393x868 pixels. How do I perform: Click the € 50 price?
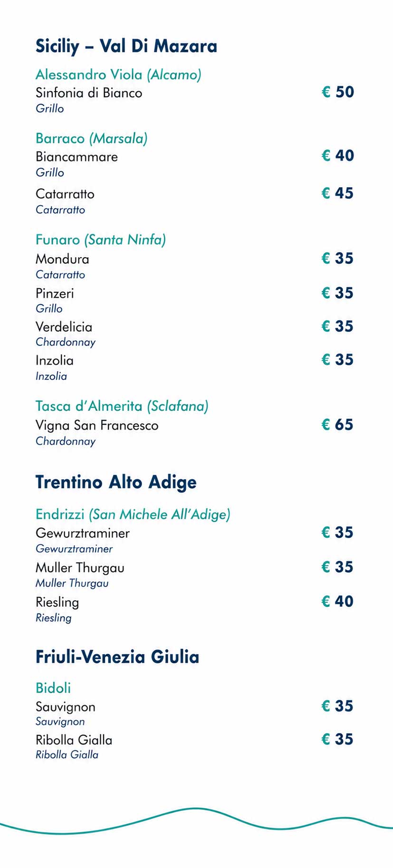pyautogui.click(x=338, y=92)
